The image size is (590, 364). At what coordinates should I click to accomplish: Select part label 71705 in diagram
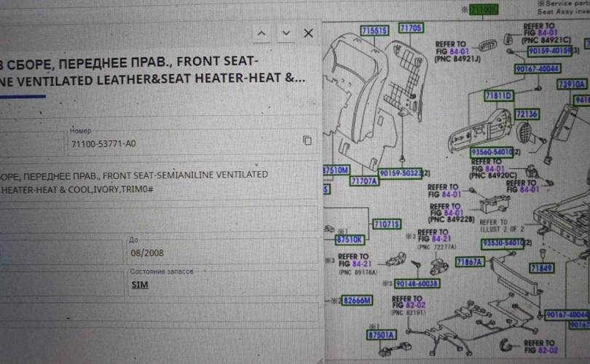(x=411, y=28)
